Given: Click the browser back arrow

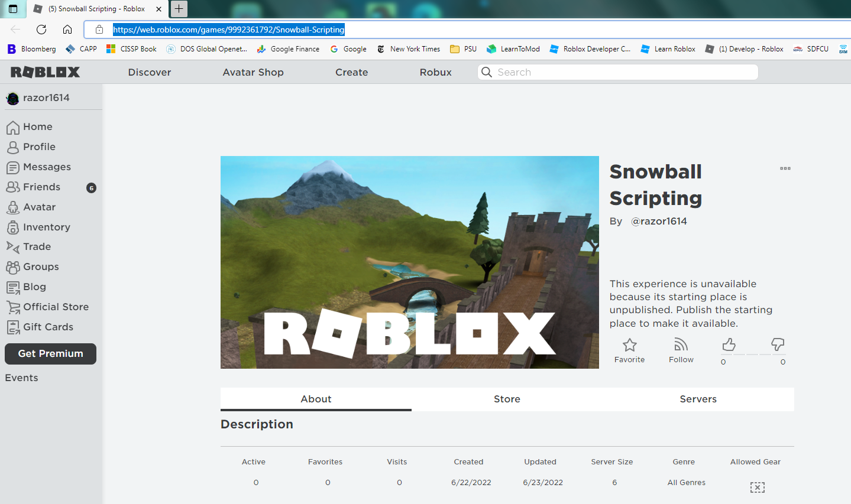Looking at the screenshot, I should pos(15,30).
